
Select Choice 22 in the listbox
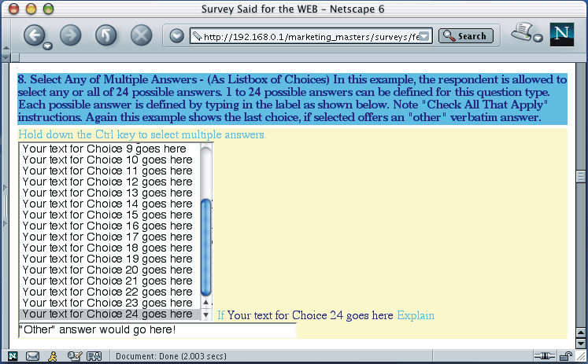(109, 292)
